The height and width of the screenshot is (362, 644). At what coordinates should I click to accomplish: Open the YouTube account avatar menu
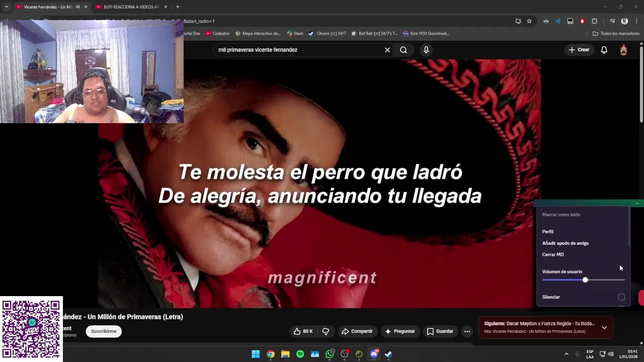tap(623, 50)
